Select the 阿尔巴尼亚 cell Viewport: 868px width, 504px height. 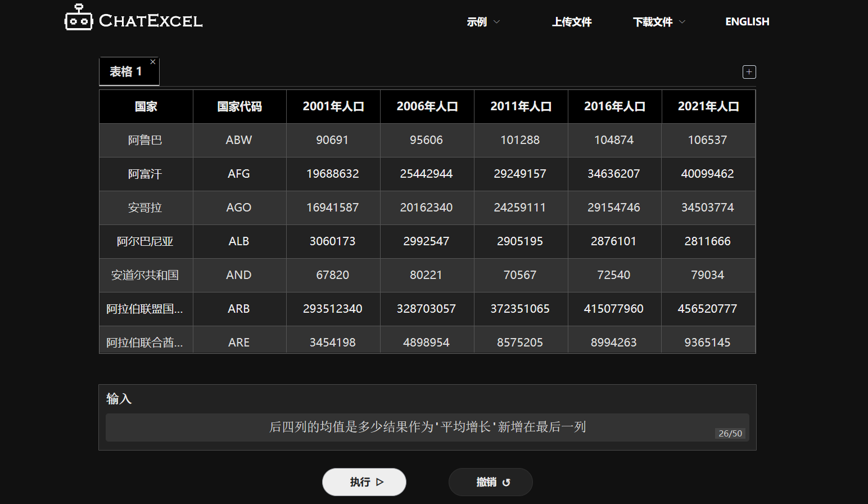(145, 241)
